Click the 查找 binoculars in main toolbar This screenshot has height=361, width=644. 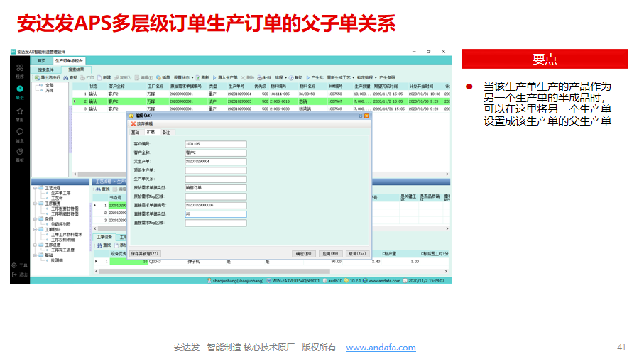pyautogui.click(x=66, y=77)
